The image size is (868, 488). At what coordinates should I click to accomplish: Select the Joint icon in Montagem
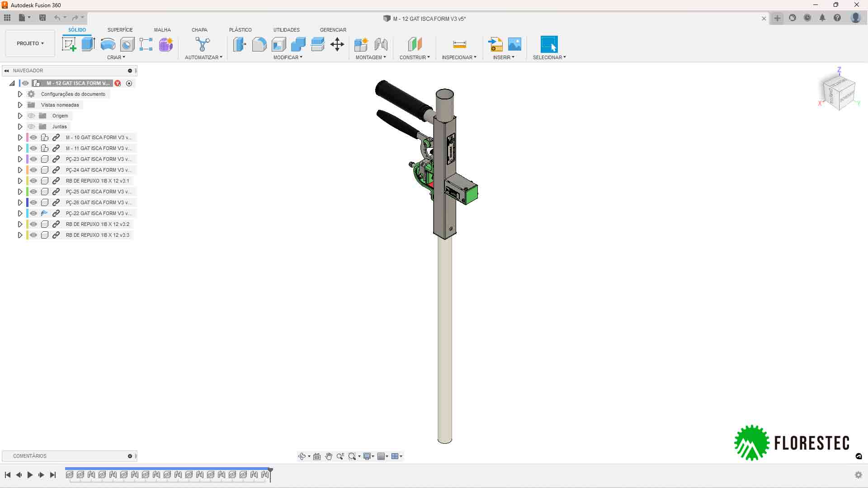(381, 44)
